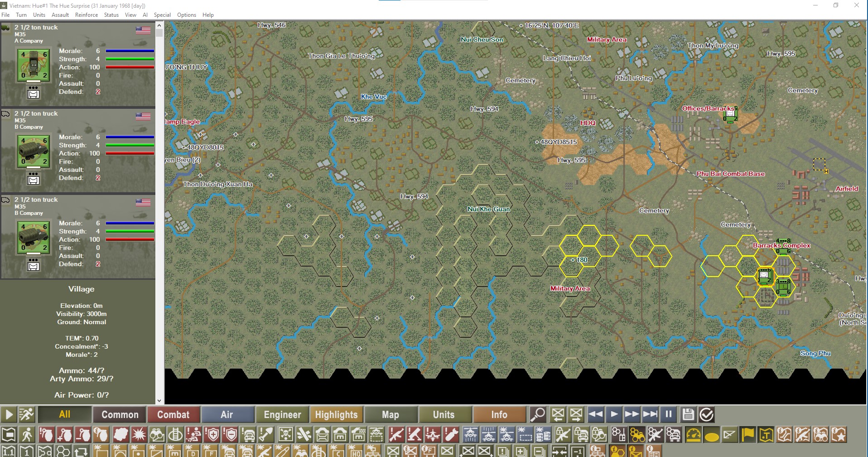Click the running soldier icon beside All
This screenshot has height=457, width=868.
(x=27, y=414)
